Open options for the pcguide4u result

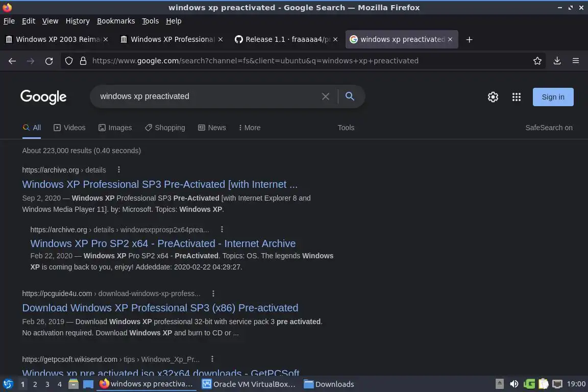click(213, 293)
